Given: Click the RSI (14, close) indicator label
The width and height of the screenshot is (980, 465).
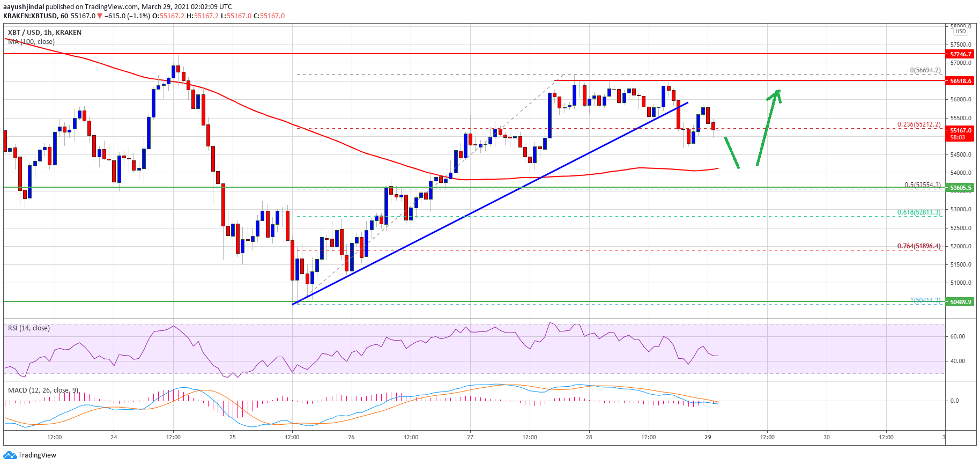Looking at the screenshot, I should [29, 328].
